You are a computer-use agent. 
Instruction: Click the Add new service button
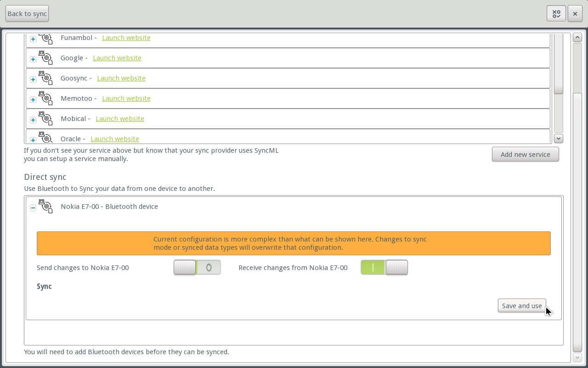click(x=525, y=155)
